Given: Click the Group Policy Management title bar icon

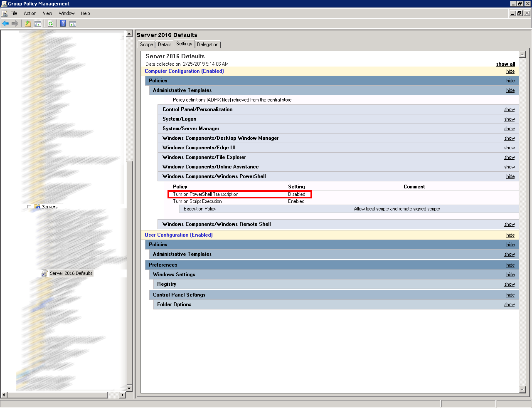Looking at the screenshot, I should [x=4, y=4].
